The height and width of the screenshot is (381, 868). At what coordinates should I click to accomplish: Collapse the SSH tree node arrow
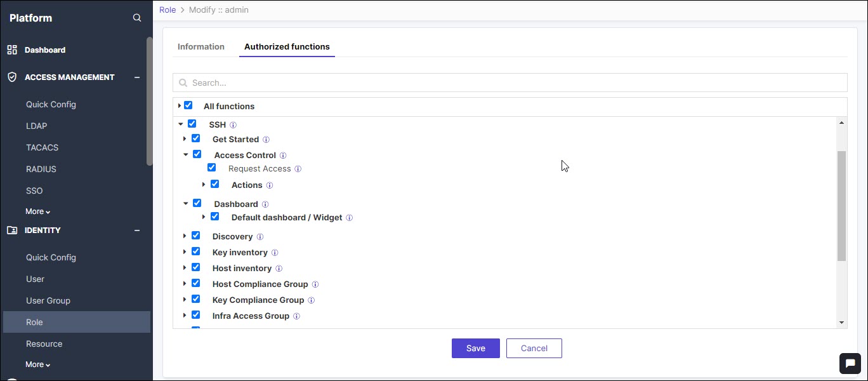tap(181, 124)
